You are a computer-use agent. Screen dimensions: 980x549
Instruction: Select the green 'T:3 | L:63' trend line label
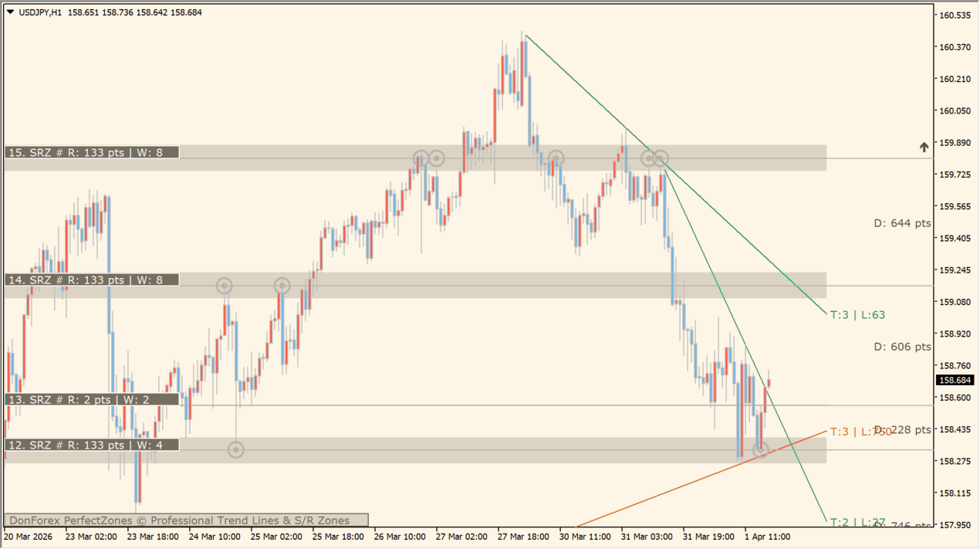point(857,315)
